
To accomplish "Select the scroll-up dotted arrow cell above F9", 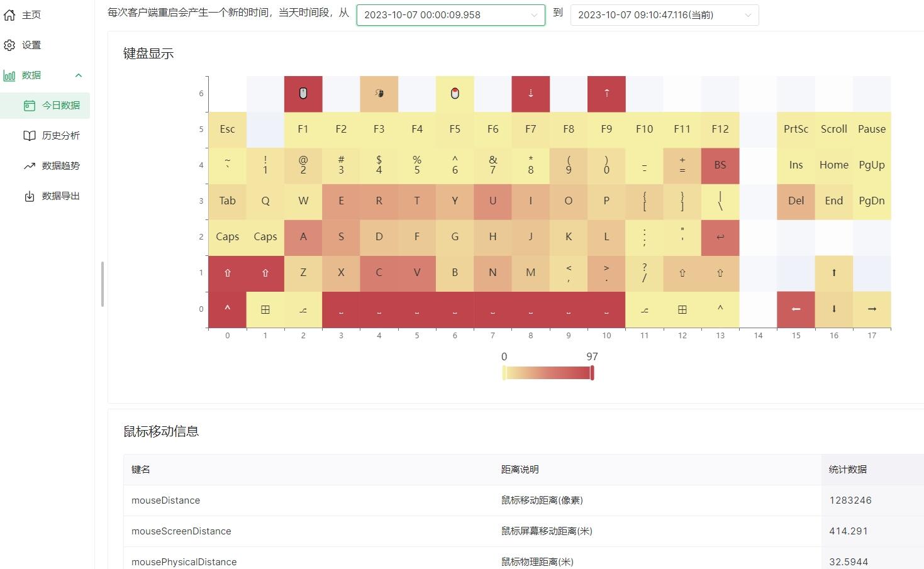I will pos(606,94).
